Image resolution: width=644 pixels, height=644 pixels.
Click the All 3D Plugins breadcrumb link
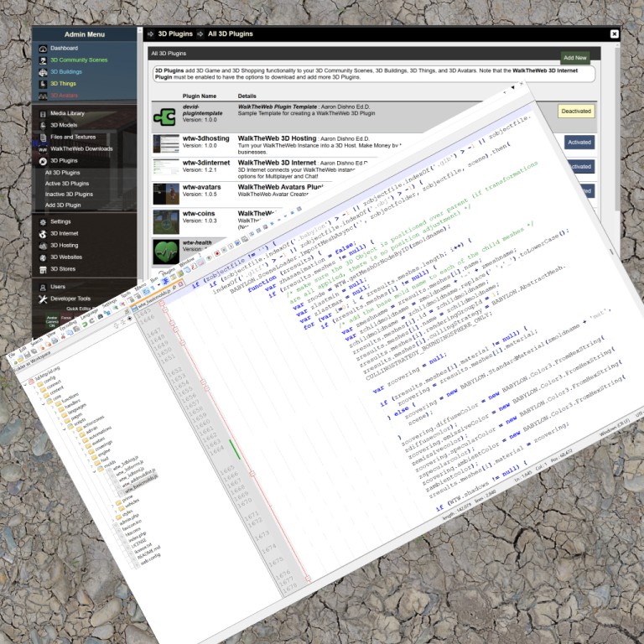(x=231, y=34)
